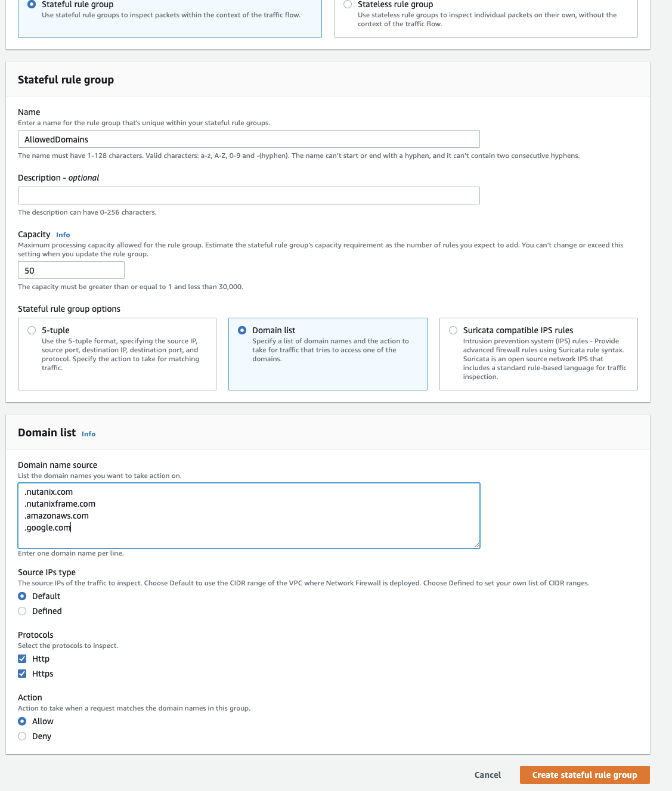Click Create stateful rule group button
Image resolution: width=672 pixels, height=791 pixels.
tap(584, 775)
